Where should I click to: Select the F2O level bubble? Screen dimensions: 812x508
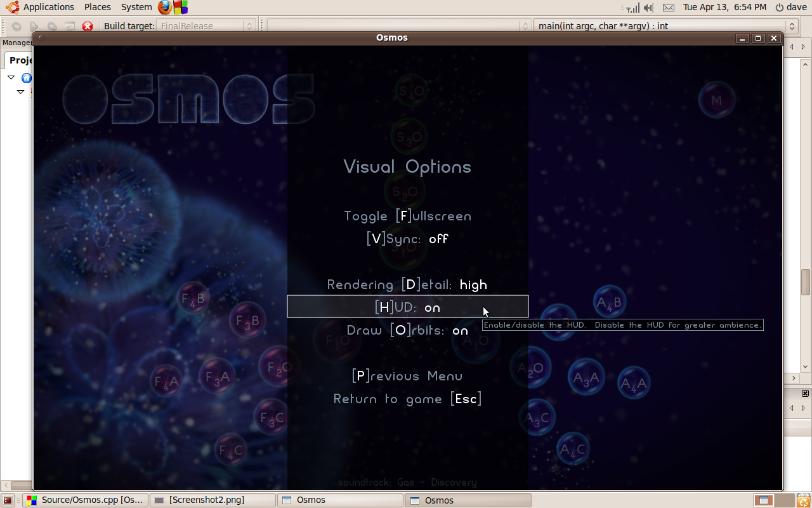pos(278,367)
